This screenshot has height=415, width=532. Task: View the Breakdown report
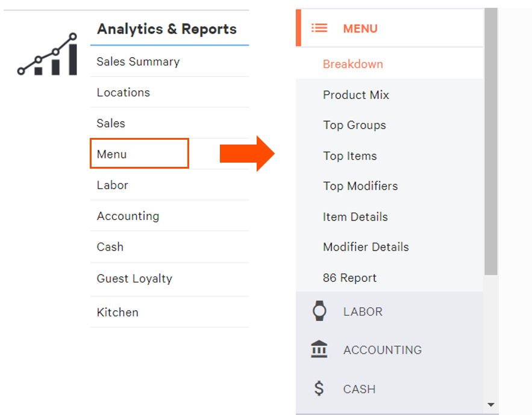tap(353, 63)
